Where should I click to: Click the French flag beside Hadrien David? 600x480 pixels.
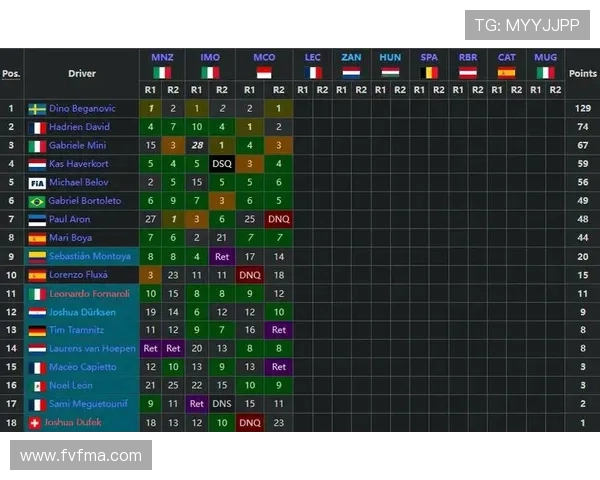coord(37,127)
